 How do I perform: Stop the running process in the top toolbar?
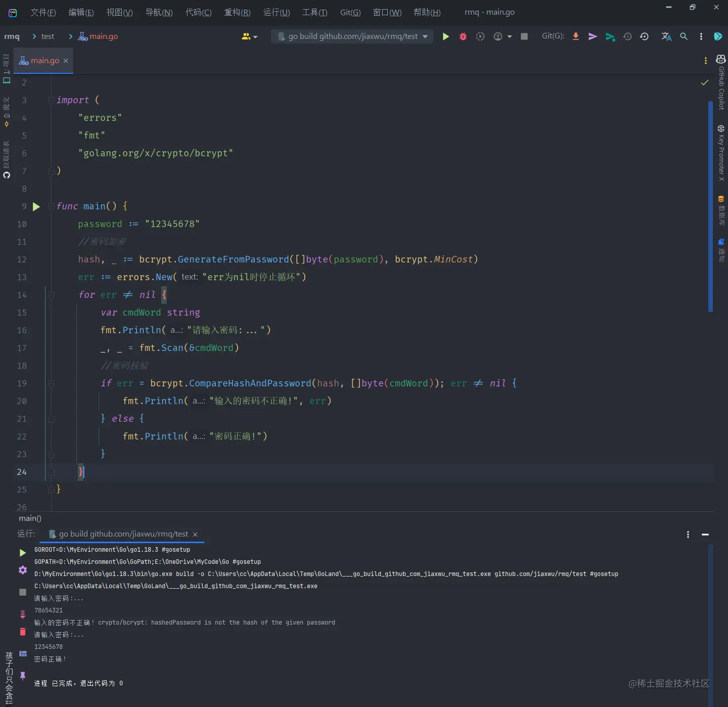524,36
